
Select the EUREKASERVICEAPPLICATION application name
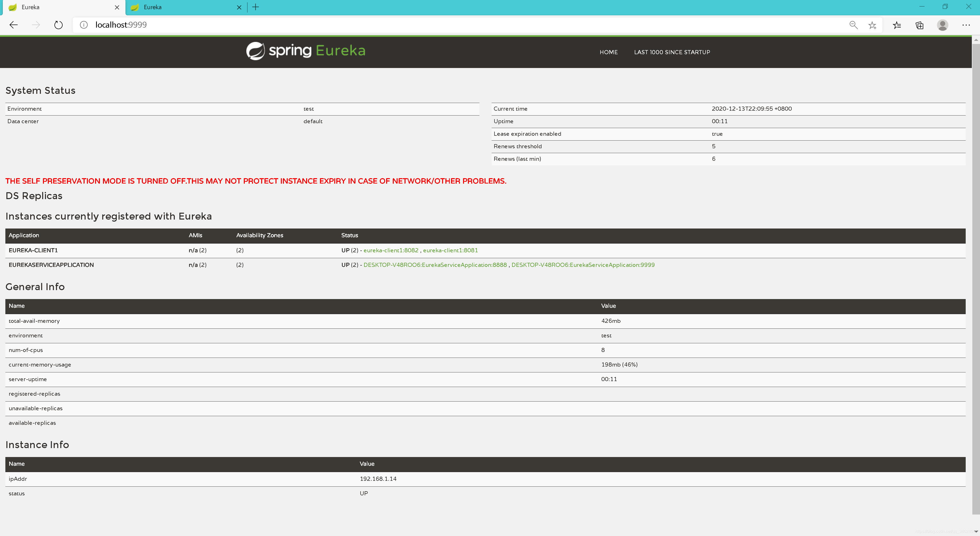pyautogui.click(x=51, y=265)
